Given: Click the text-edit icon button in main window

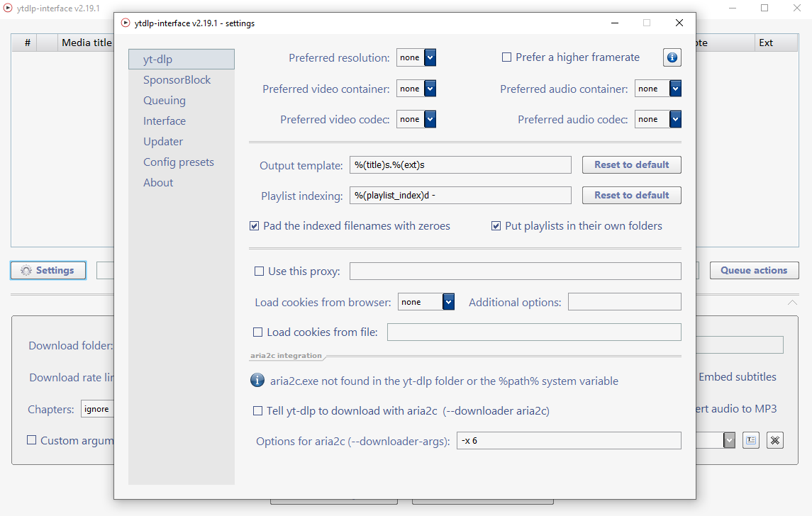Looking at the screenshot, I should tap(750, 440).
